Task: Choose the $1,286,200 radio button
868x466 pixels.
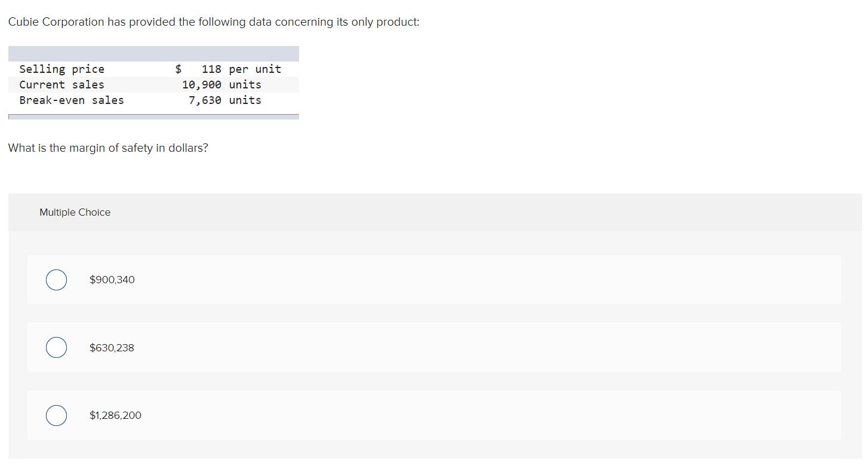Action: 56,415
